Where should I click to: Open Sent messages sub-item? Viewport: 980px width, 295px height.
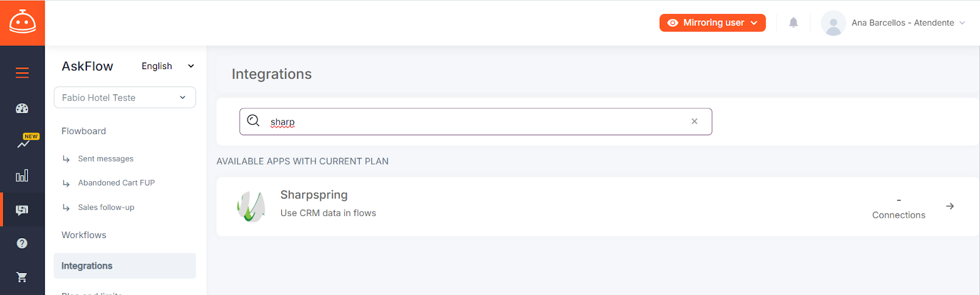coord(105,159)
